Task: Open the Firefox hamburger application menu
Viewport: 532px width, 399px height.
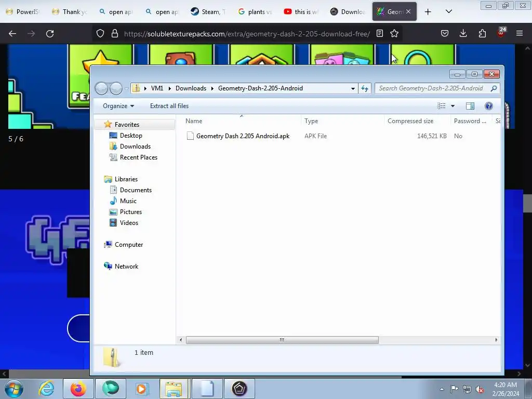Action: click(x=520, y=34)
